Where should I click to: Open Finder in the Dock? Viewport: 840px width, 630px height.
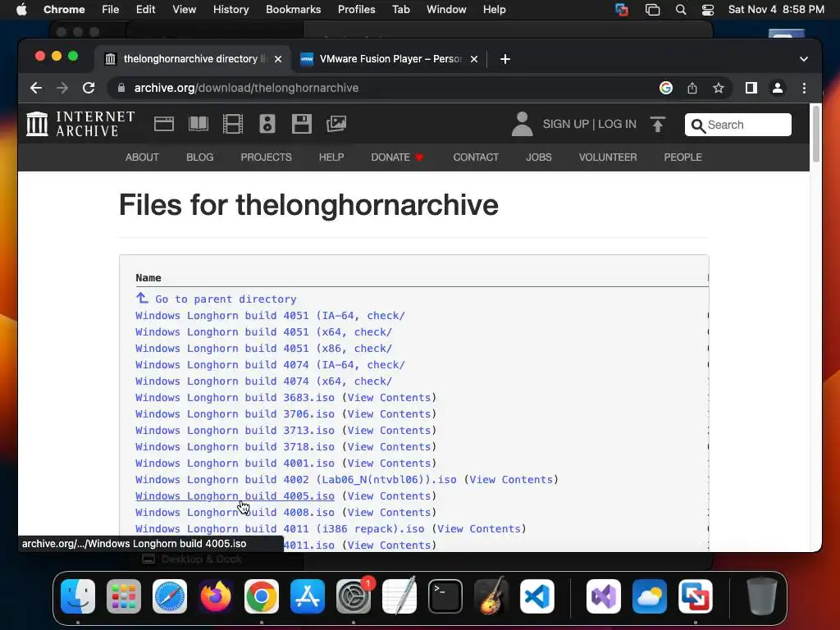tap(78, 596)
